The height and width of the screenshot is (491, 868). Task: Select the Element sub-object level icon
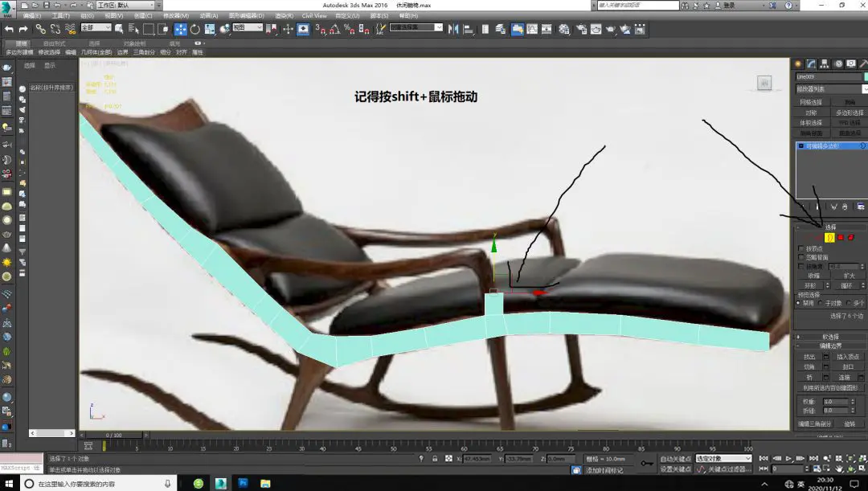[851, 238]
